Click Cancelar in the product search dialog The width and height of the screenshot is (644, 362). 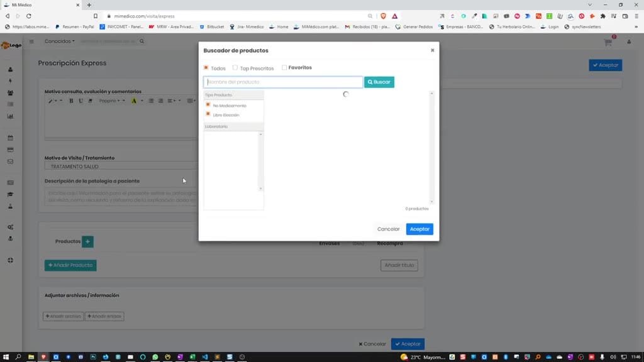[388, 229]
